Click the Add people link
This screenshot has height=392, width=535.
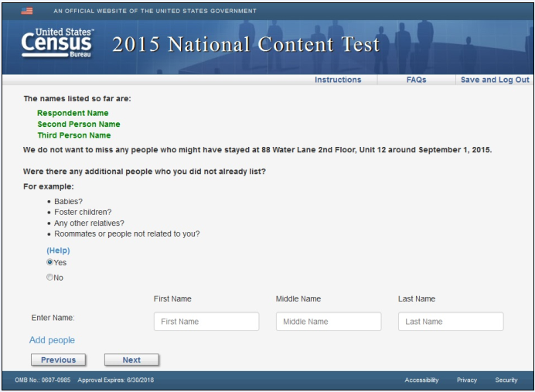pos(52,340)
